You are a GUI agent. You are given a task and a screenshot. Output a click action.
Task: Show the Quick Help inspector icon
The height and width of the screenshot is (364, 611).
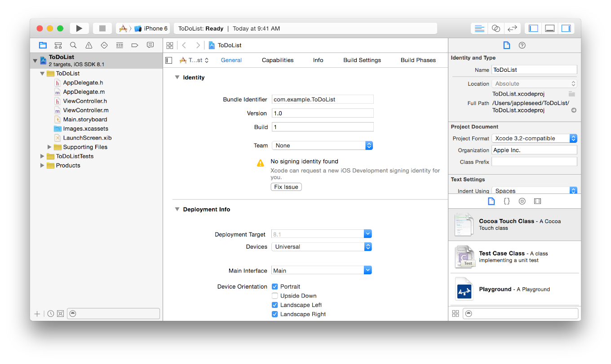[x=522, y=45]
